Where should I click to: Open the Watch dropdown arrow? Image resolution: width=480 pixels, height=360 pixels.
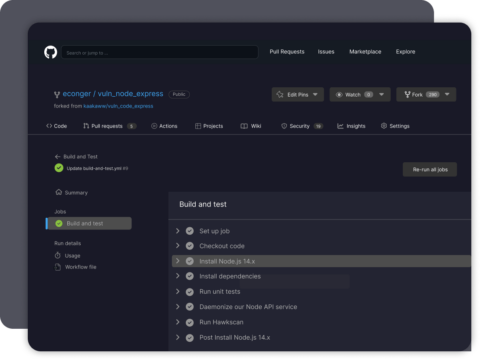(x=382, y=95)
